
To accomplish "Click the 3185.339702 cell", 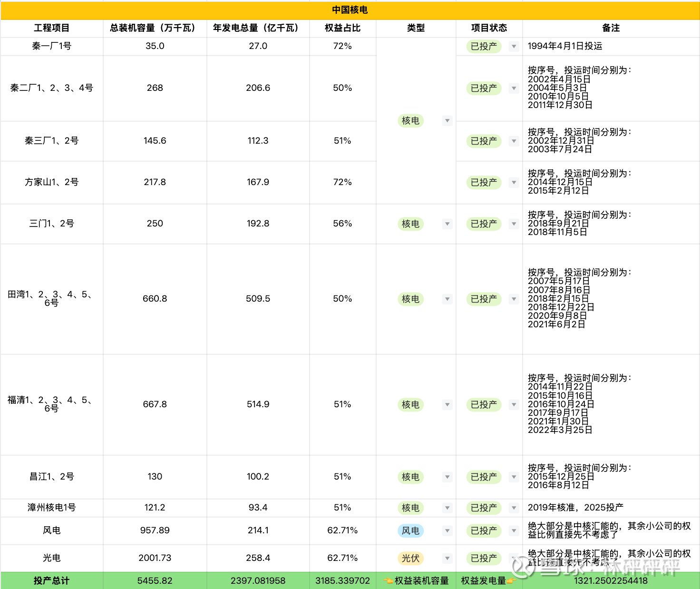I will click(343, 581).
